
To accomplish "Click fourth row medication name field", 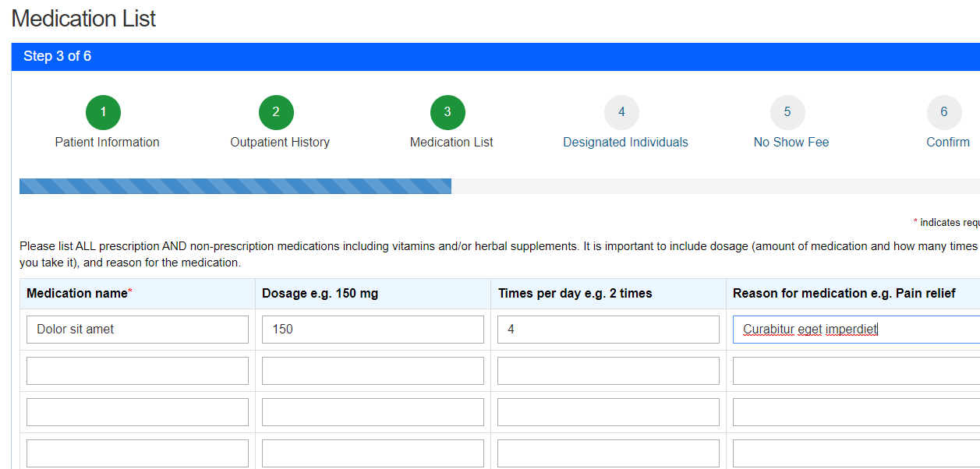I will [x=137, y=453].
